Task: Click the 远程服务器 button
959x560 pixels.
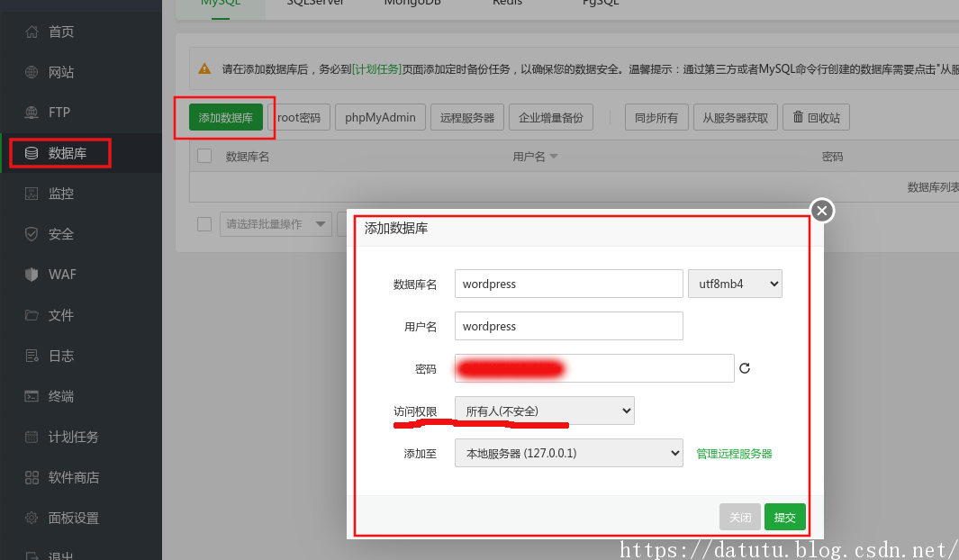Action: tap(467, 117)
